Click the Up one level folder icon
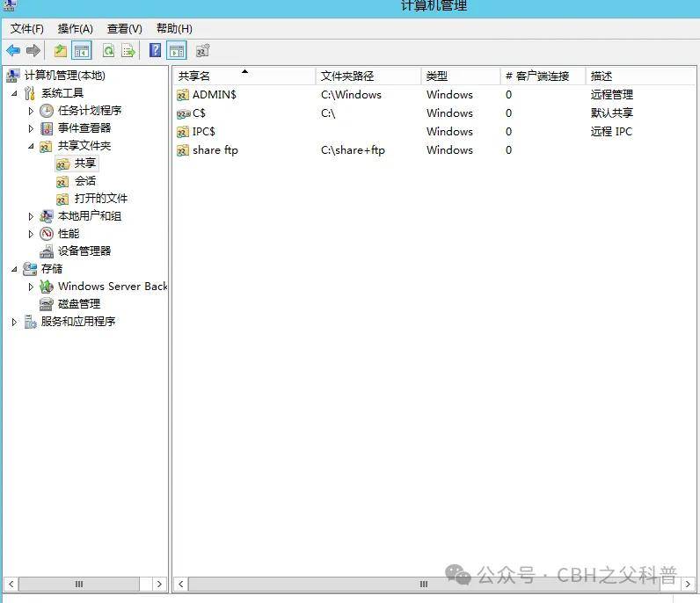This screenshot has width=700, height=603. [61, 51]
